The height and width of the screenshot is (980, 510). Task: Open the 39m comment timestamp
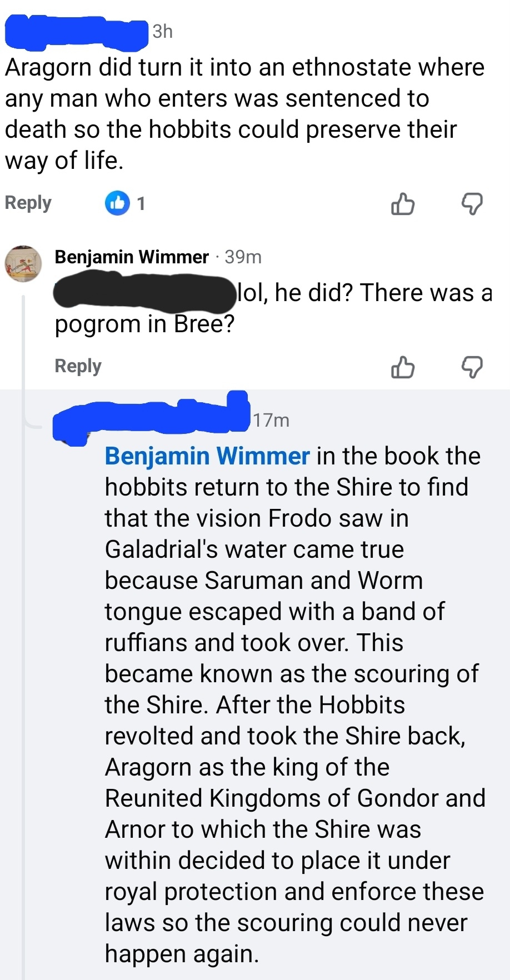click(x=243, y=257)
